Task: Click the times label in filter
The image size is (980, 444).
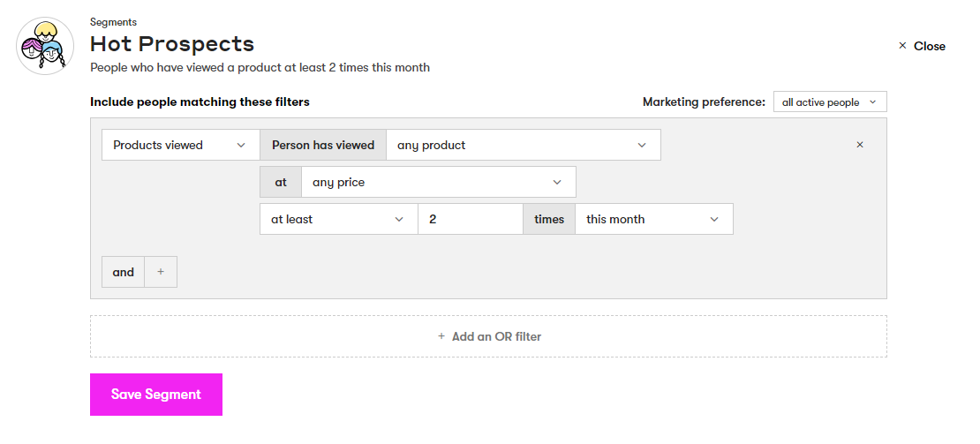Action: [548, 219]
